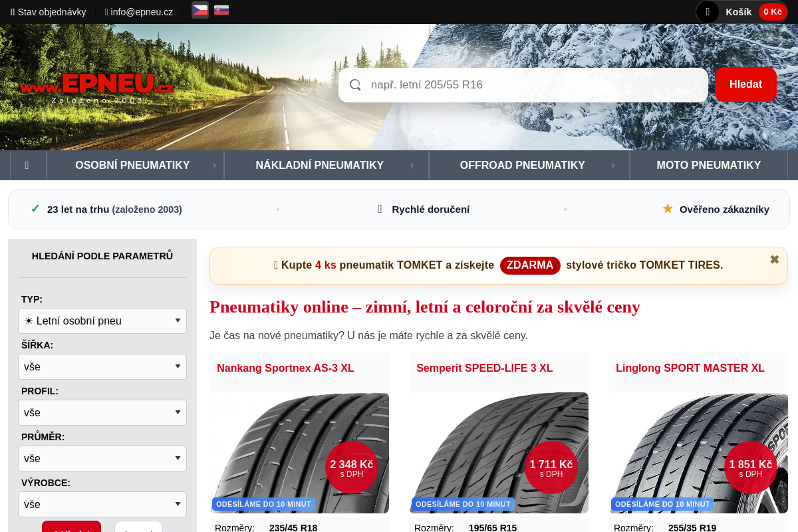Expand the PRŮMĚR dropdown
Image resolution: width=798 pixels, height=532 pixels.
coord(102,458)
